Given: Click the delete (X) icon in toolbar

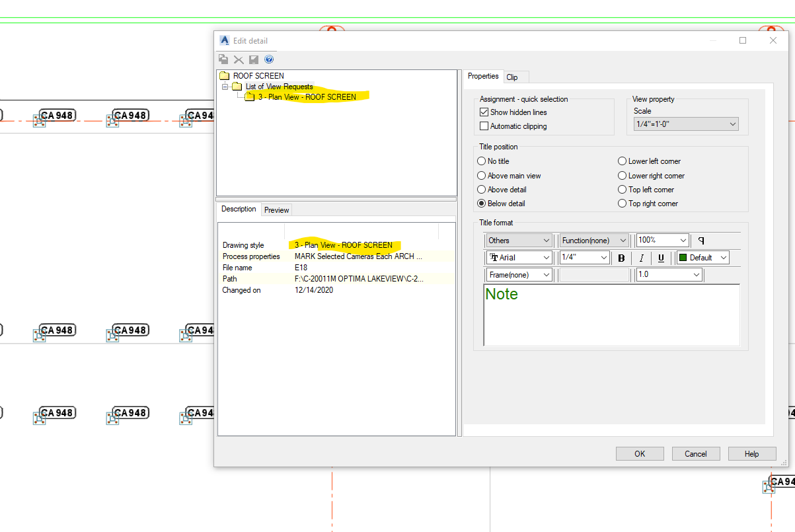Looking at the screenshot, I should (x=239, y=59).
